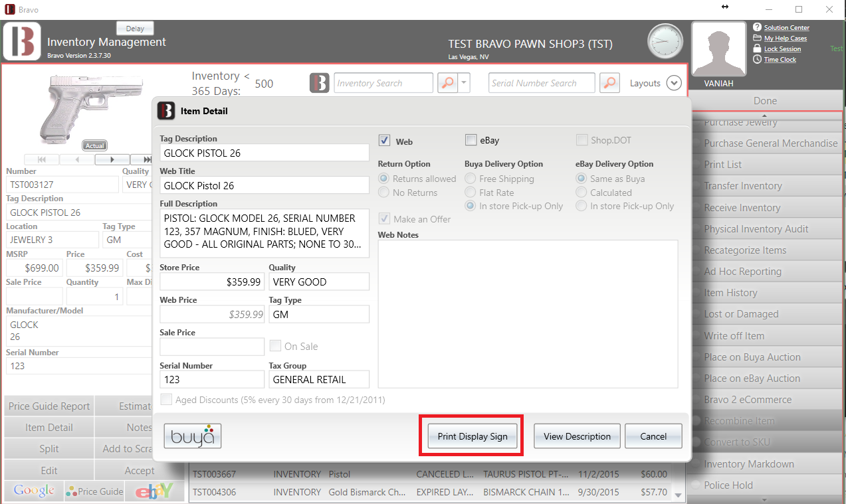Select Flat Rate delivery option
This screenshot has height=504, width=846.
click(x=470, y=193)
